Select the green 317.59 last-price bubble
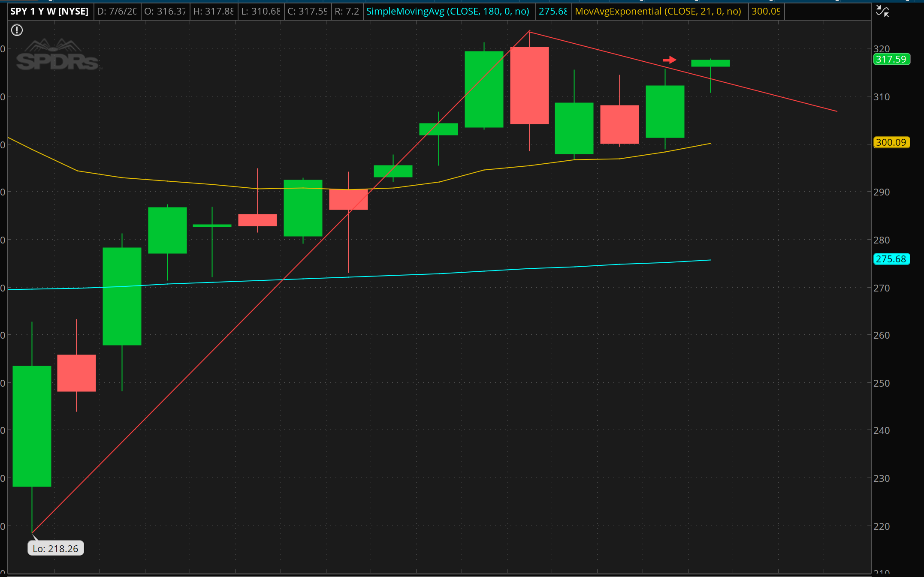This screenshot has height=577, width=924. (891, 59)
